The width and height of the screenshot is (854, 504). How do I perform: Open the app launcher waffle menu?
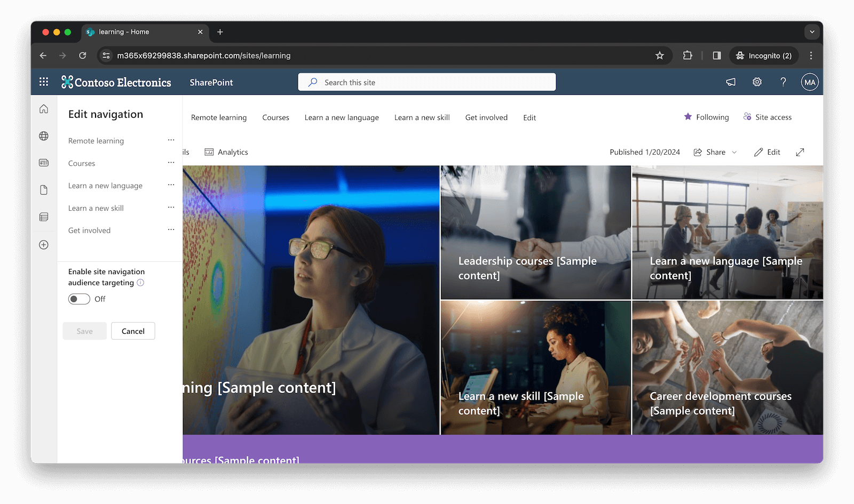click(x=43, y=82)
